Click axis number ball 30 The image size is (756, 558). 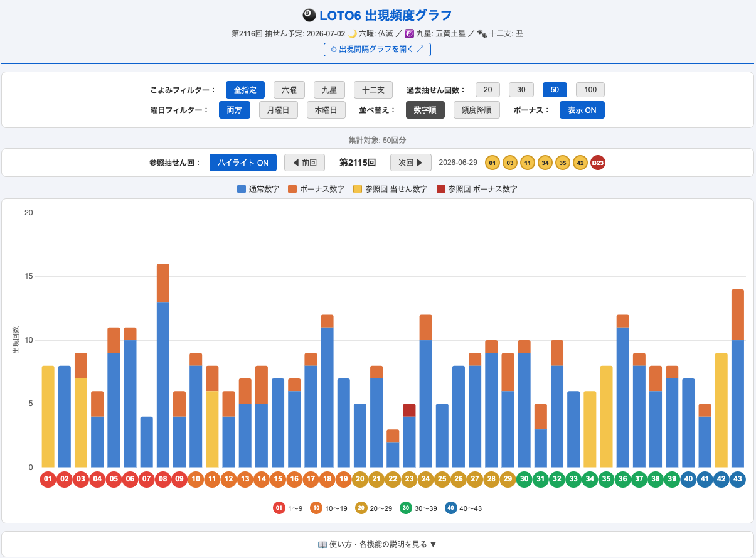[x=524, y=480]
